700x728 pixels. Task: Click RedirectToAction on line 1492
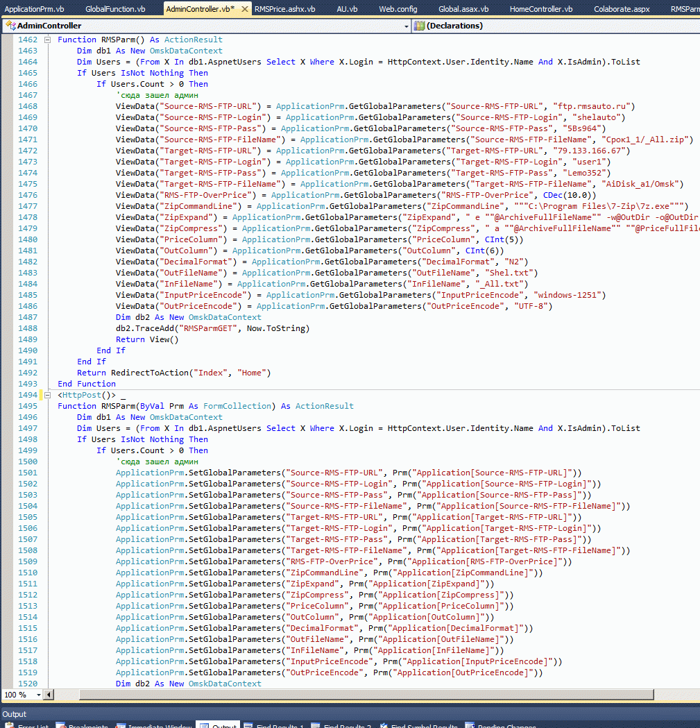(149, 373)
